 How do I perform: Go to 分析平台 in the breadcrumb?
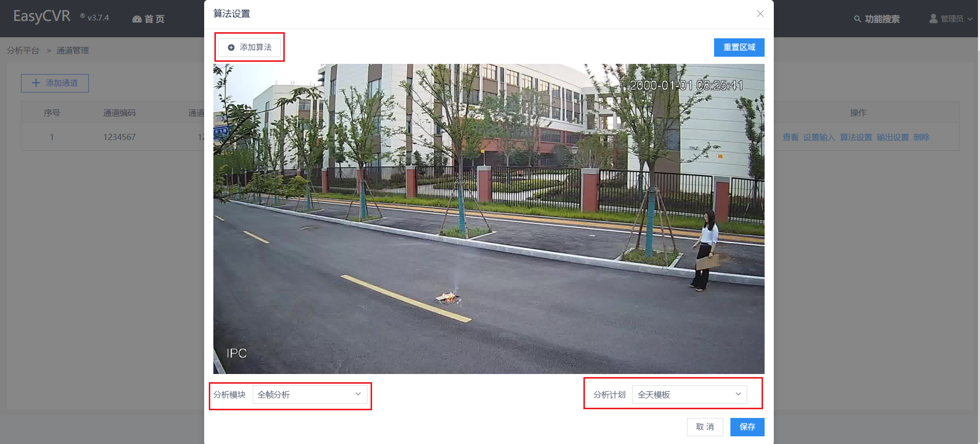[23, 51]
